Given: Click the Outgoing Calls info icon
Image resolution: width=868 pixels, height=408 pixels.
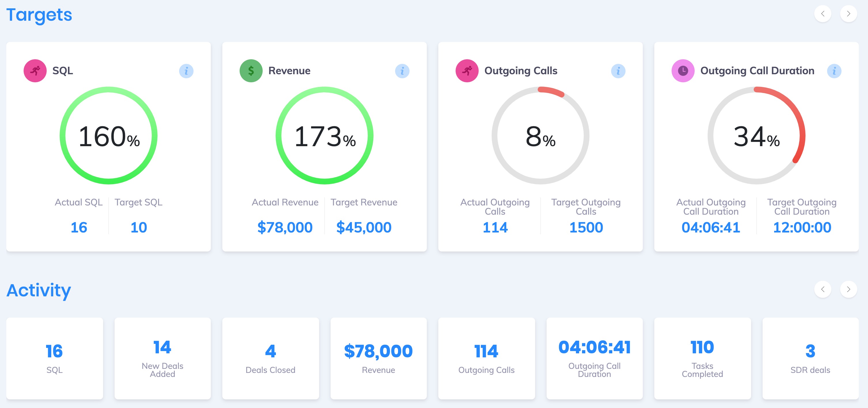Looking at the screenshot, I should (x=618, y=71).
